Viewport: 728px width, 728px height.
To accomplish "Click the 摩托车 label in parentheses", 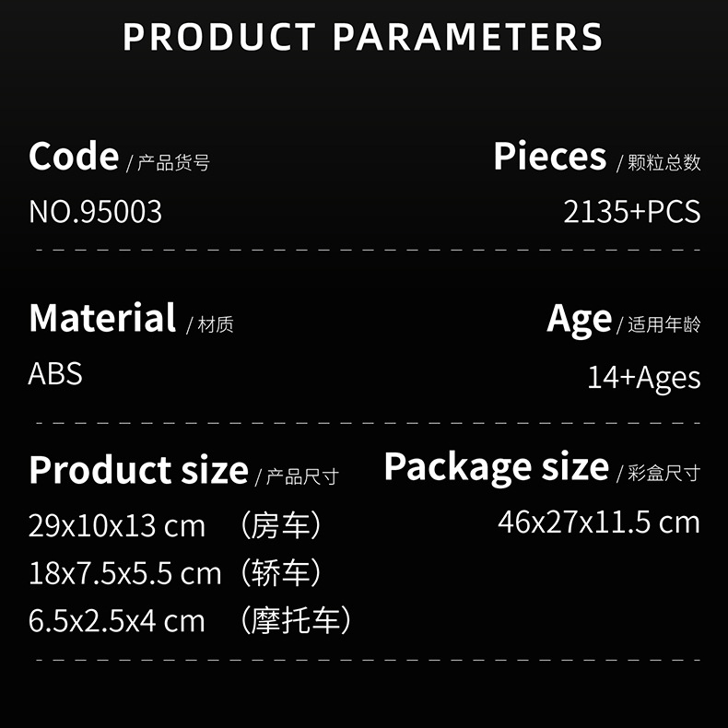I will click(297, 620).
